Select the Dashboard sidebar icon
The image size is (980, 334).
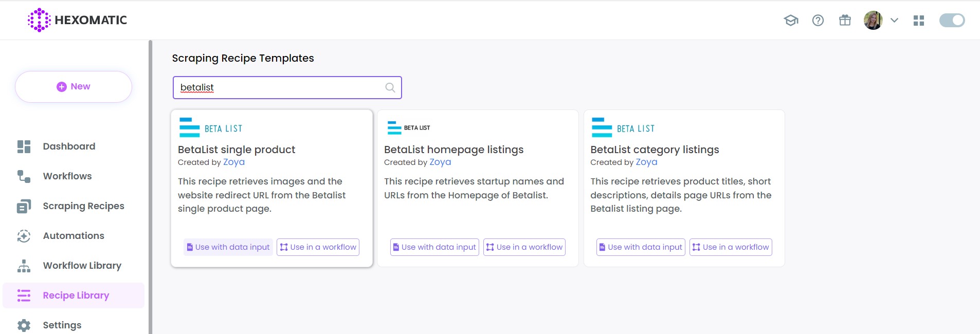coord(23,146)
